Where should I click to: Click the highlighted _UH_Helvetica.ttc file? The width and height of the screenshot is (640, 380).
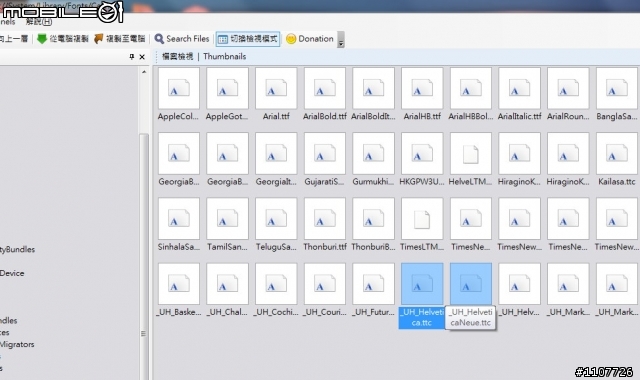click(422, 296)
